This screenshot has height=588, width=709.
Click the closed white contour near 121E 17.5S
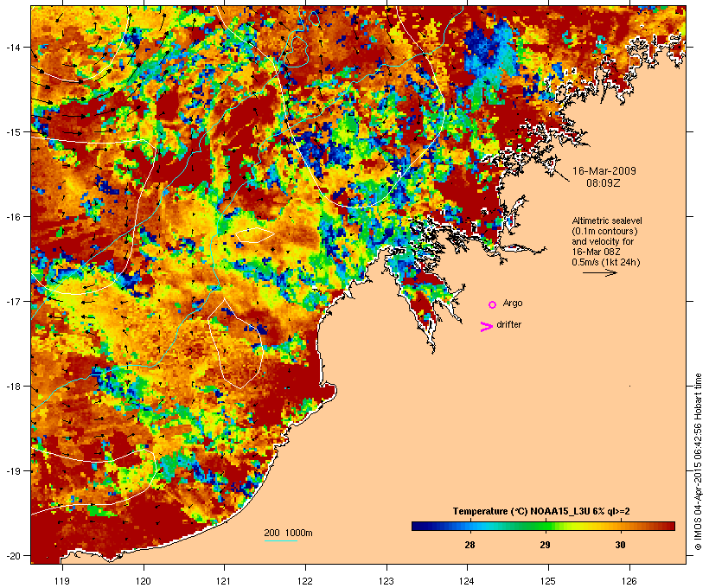pos(235,344)
